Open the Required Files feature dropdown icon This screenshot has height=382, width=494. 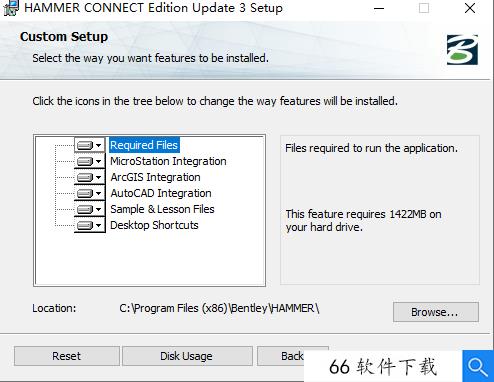[89, 145]
